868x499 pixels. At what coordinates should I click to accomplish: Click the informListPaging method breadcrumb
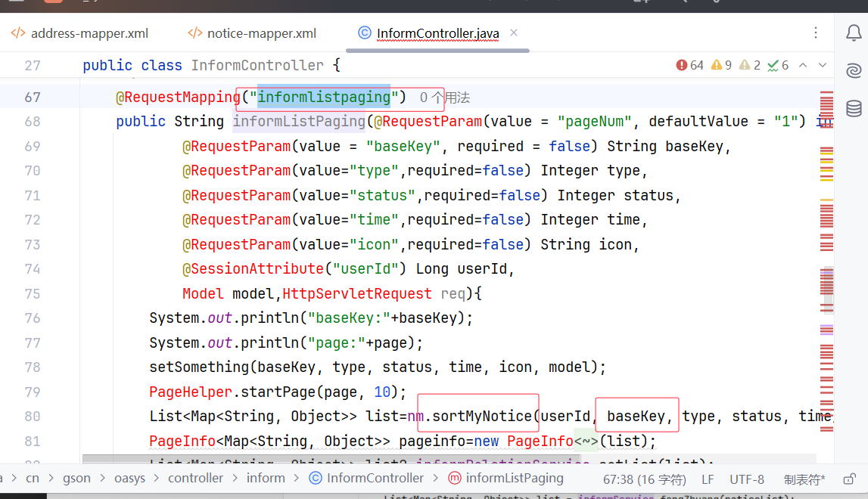515,478
